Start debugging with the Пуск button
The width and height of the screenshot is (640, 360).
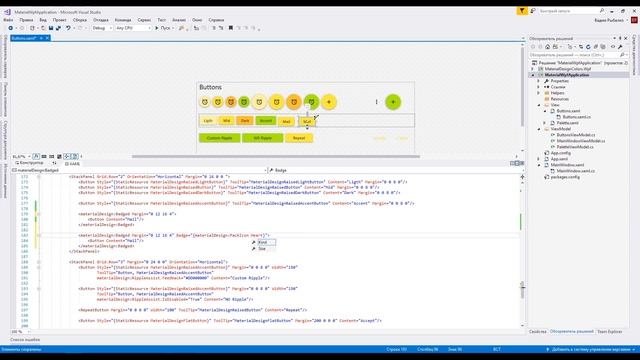[x=163, y=28]
